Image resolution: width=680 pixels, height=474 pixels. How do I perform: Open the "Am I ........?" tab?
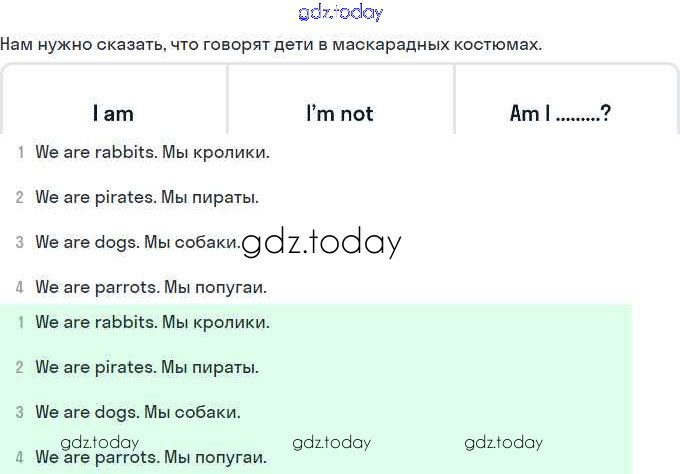tap(560, 114)
